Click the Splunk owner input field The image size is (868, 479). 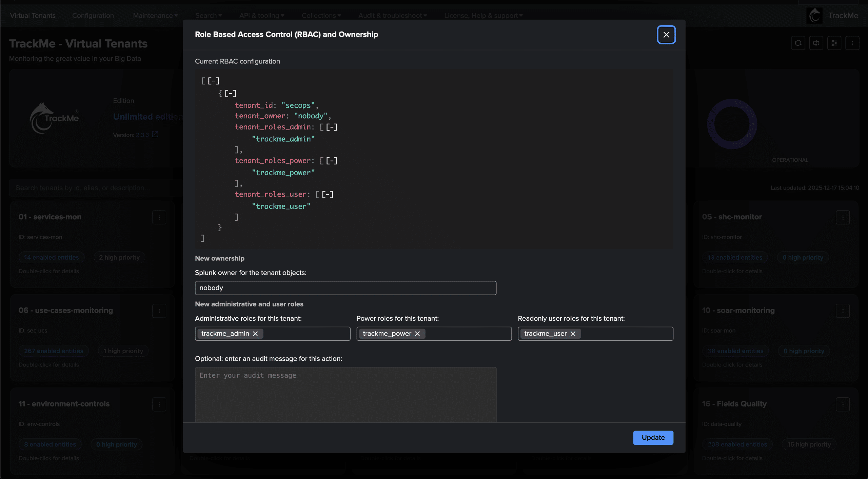point(345,288)
